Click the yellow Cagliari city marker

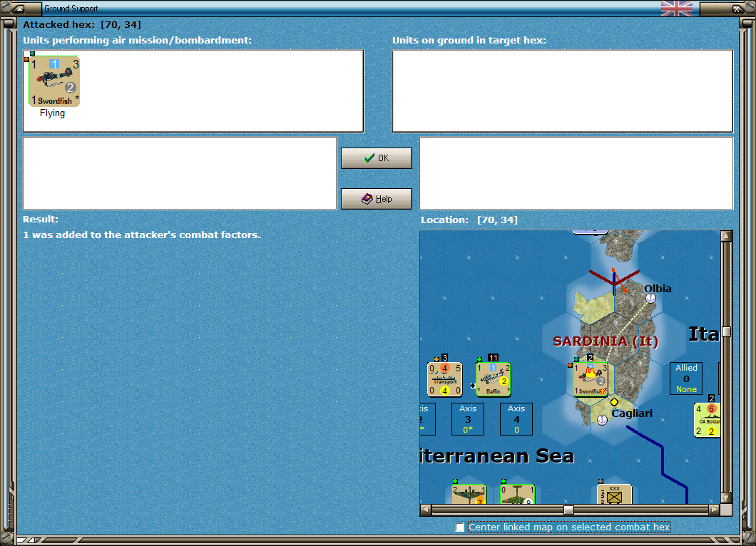(614, 402)
